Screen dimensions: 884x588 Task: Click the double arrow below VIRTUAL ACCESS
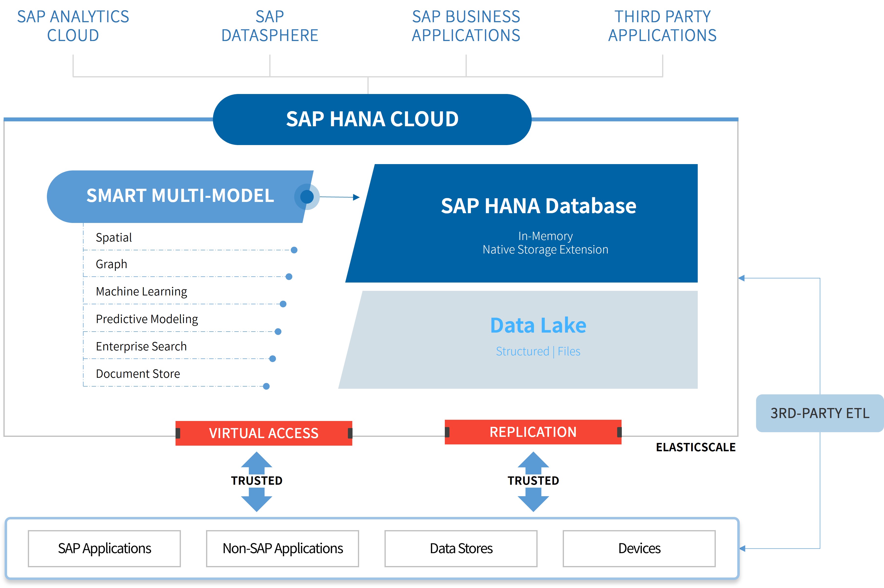pyautogui.click(x=256, y=482)
